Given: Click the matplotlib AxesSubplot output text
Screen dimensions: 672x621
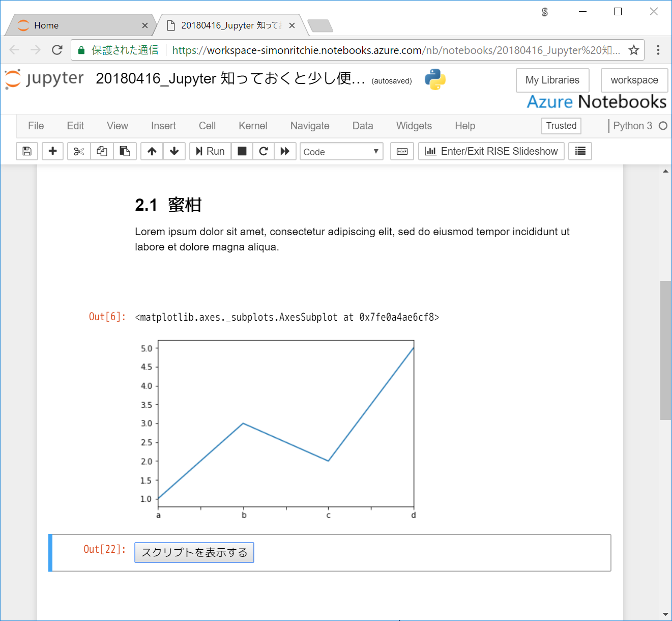Looking at the screenshot, I should (x=287, y=317).
